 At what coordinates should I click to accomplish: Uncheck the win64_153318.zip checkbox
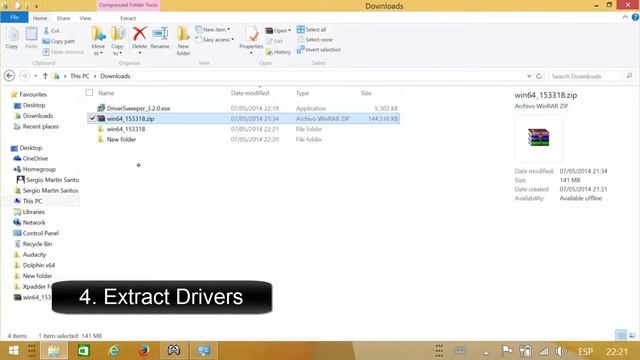click(x=92, y=118)
